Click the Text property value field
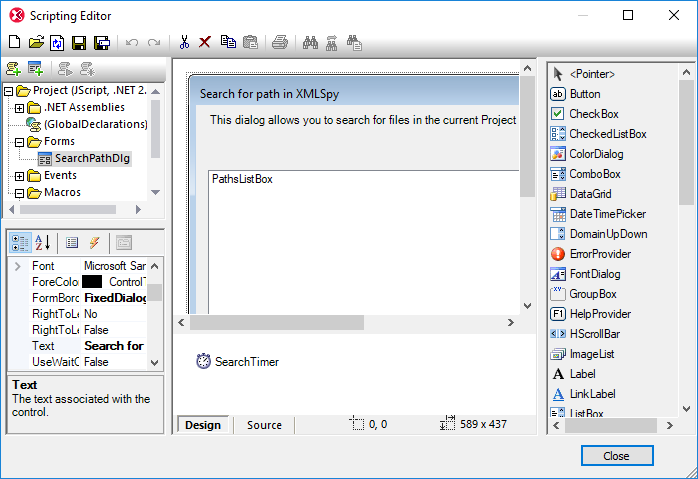Viewport: 698px width, 479px height. [x=114, y=346]
